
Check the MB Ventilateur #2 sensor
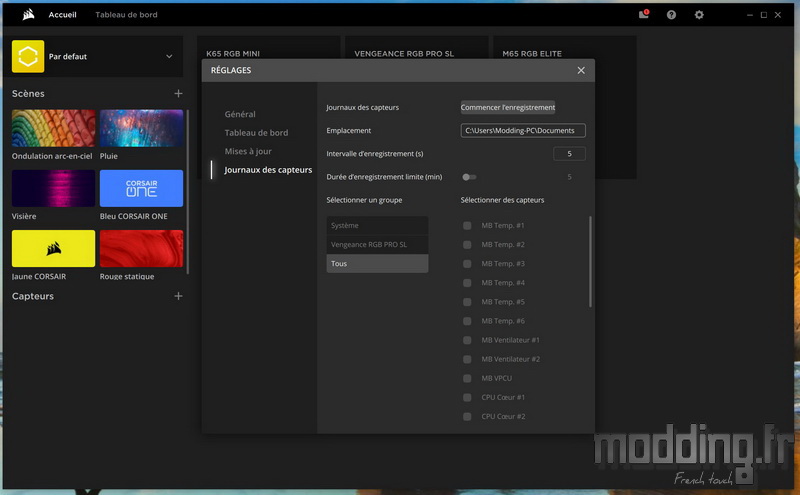pyautogui.click(x=467, y=359)
